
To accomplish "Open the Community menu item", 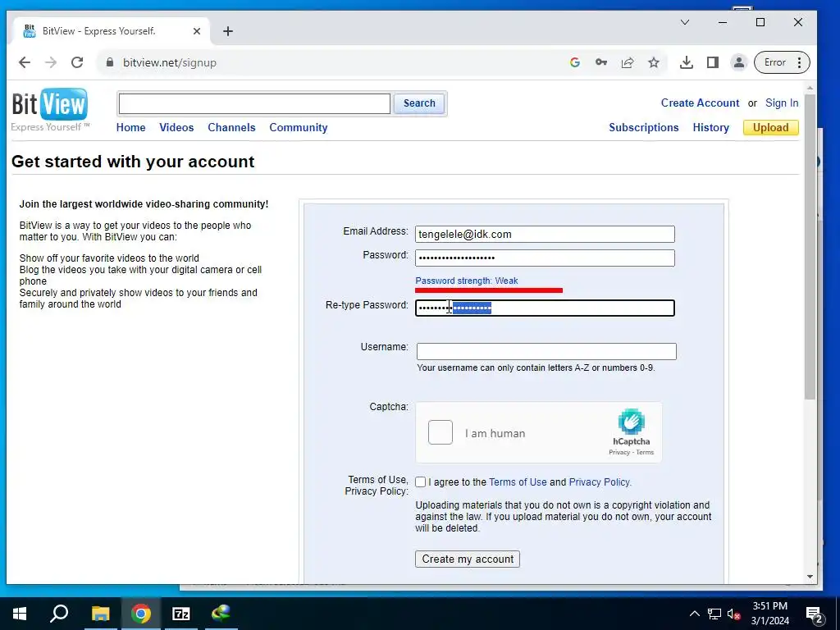I will tap(299, 127).
